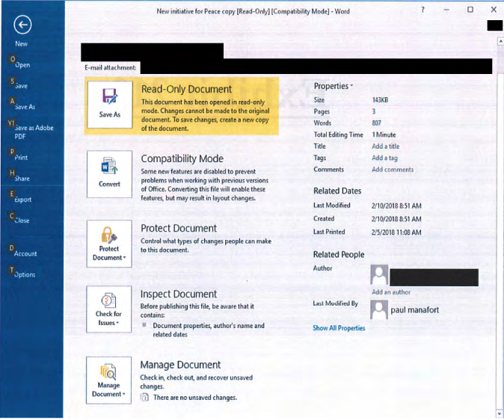Click the scrollbar up arrow

tap(500, 41)
